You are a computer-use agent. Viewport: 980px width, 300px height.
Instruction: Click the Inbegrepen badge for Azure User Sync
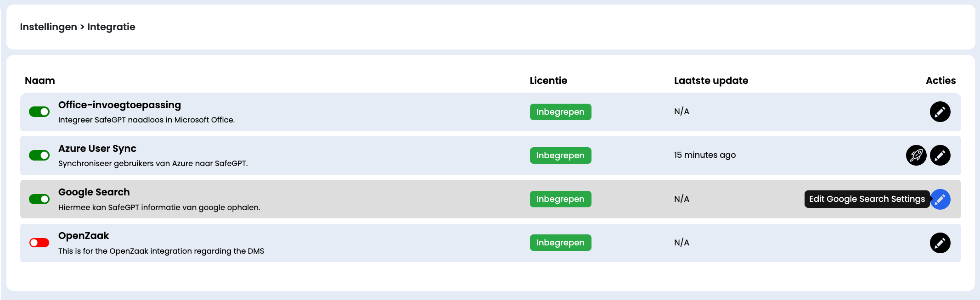560,156
